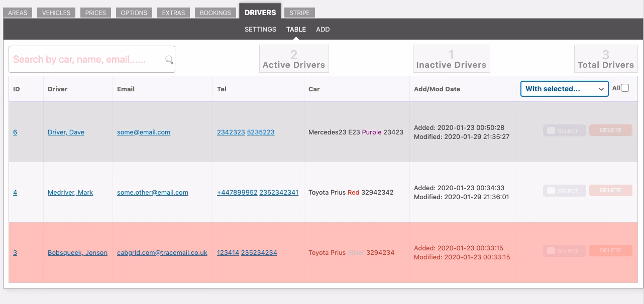The image size is (644, 304).
Task: Open the Driver, Dave profile link
Action: pos(66,132)
